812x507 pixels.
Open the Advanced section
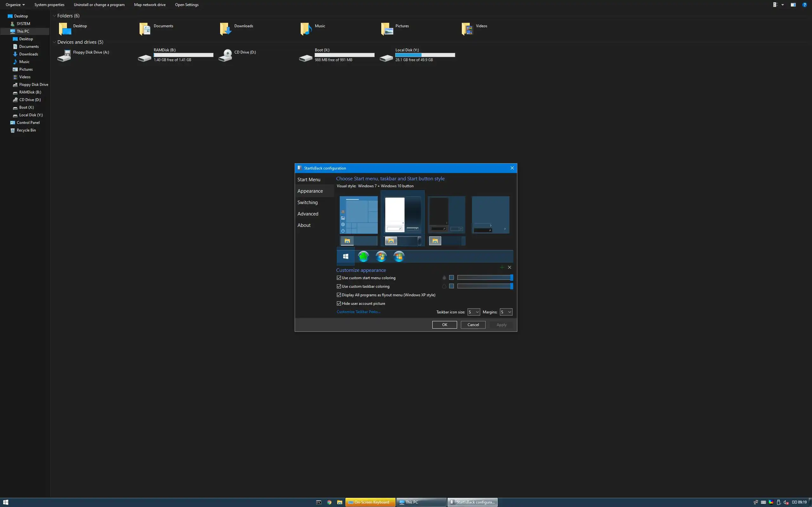[308, 214]
